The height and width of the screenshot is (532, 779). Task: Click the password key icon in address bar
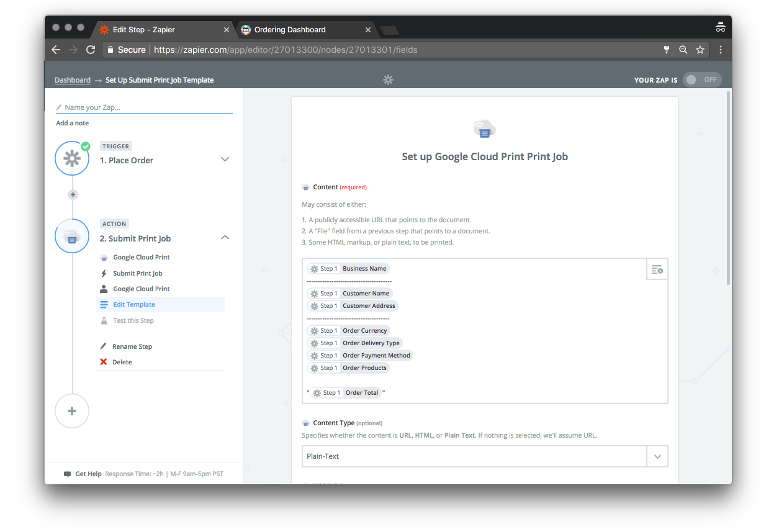pos(667,50)
